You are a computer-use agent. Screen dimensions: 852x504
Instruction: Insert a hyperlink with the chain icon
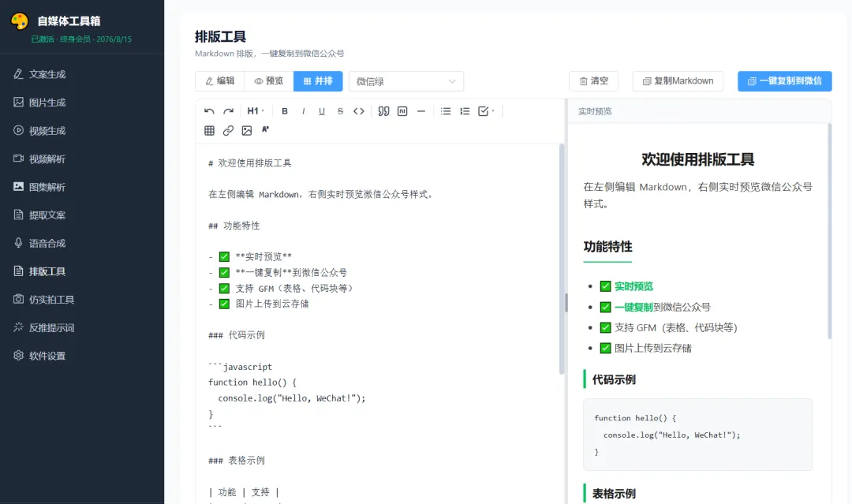pos(228,130)
